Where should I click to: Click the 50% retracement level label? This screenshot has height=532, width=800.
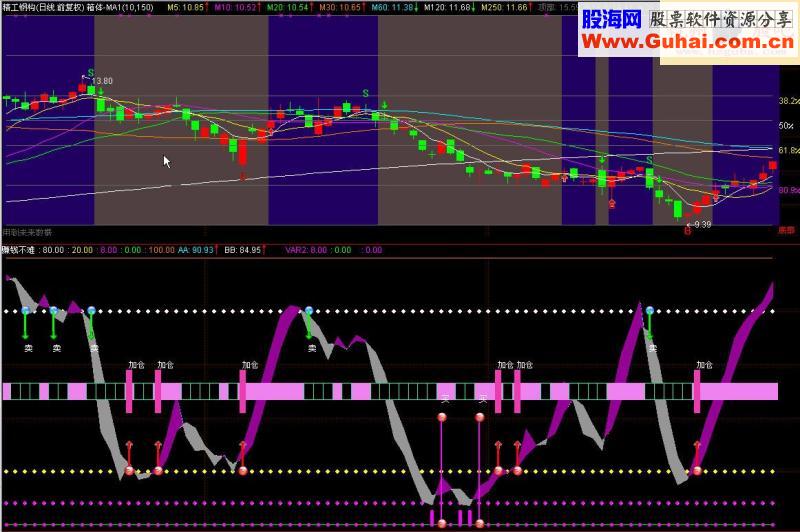coord(786,125)
